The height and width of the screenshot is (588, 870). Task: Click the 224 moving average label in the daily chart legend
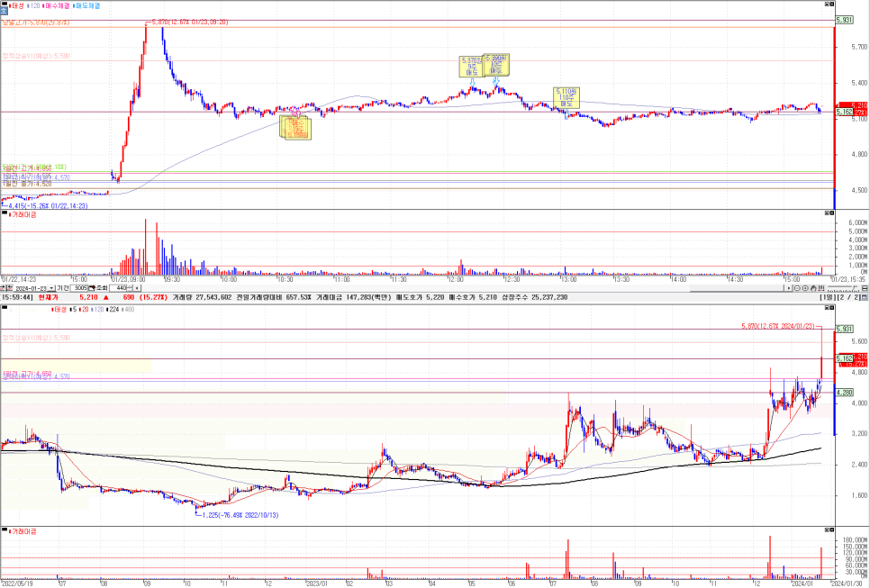(113, 310)
